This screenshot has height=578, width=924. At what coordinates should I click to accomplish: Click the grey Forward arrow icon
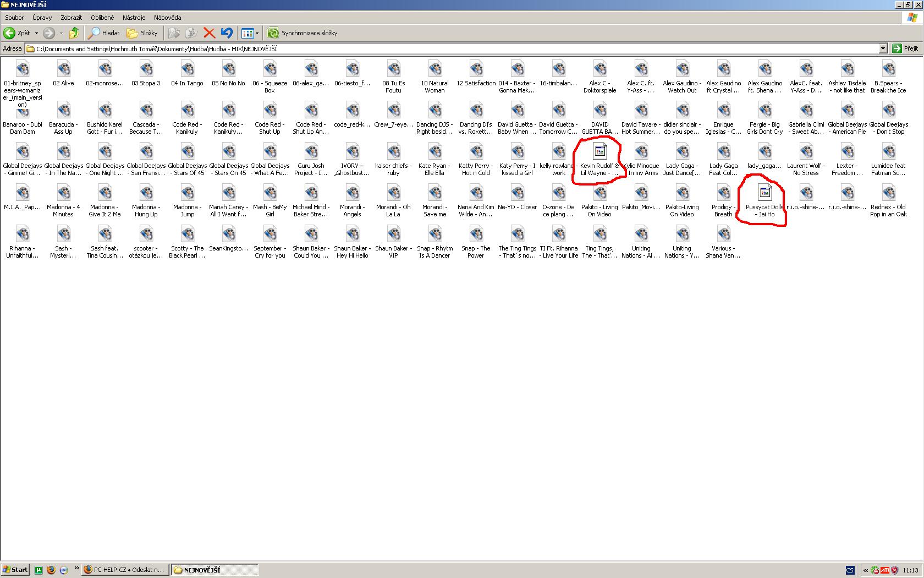[x=49, y=33]
